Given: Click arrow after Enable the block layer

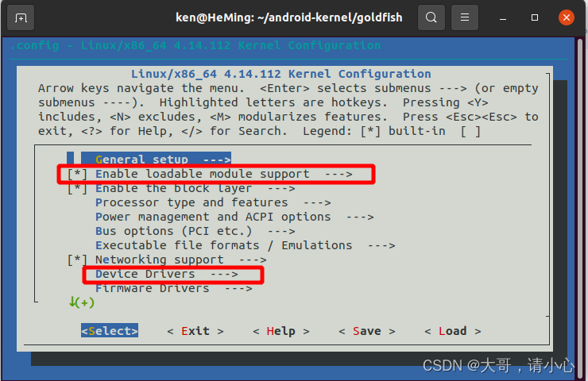Looking at the screenshot, I should point(281,188).
